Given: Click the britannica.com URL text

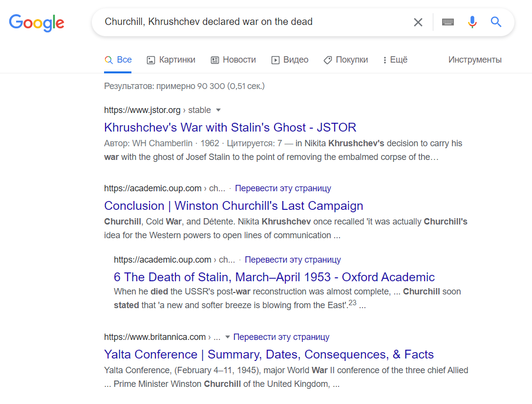Looking at the screenshot, I should (x=162, y=337).
